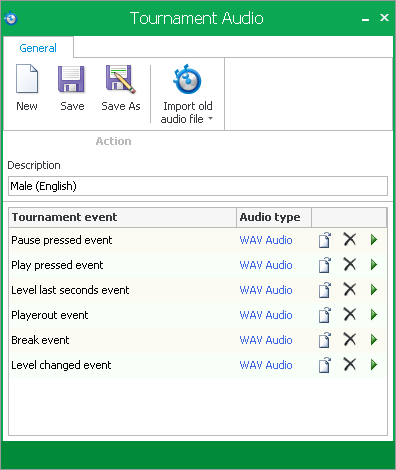The width and height of the screenshot is (396, 470).
Task: Click the Import old audio file icon
Action: 187,79
